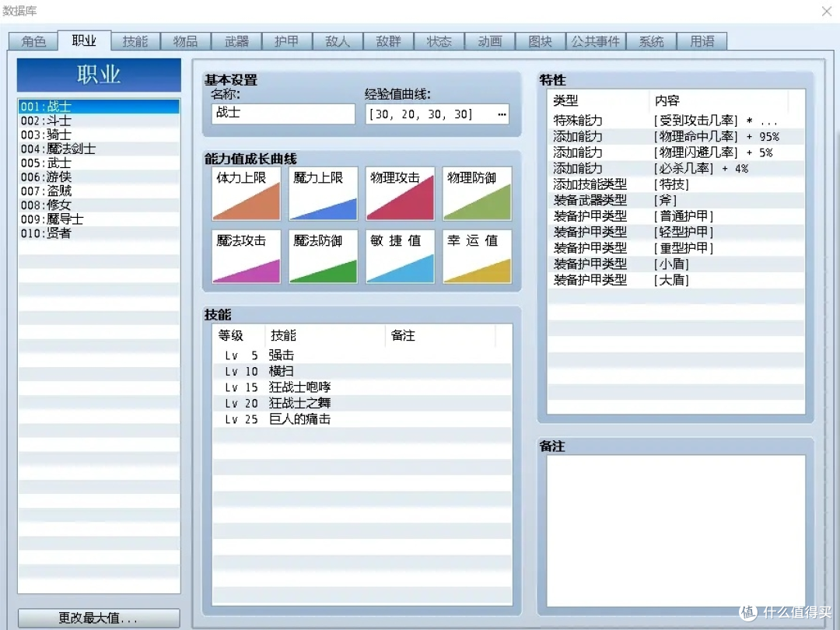Select class 002:斗士 in the list

(x=99, y=121)
